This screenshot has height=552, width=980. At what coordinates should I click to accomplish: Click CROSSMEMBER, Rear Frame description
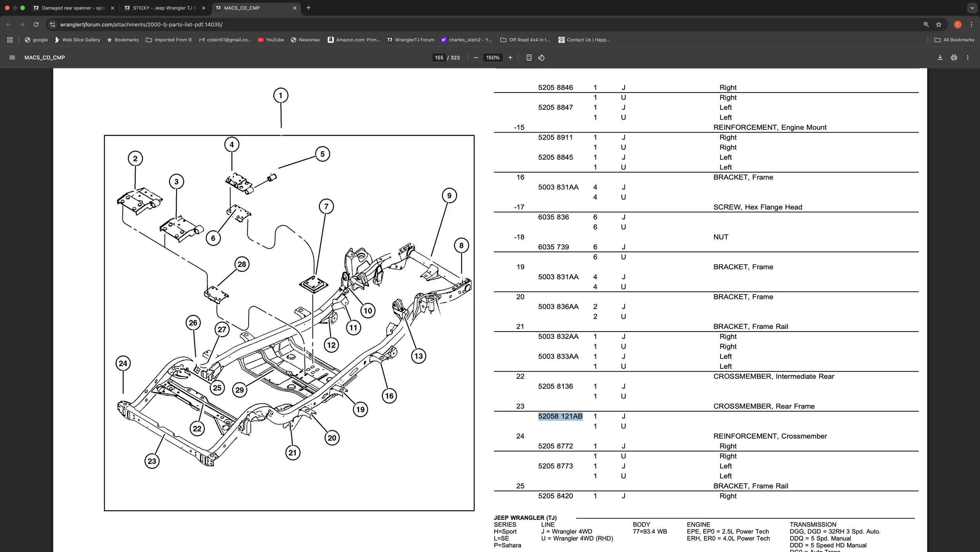tap(764, 406)
